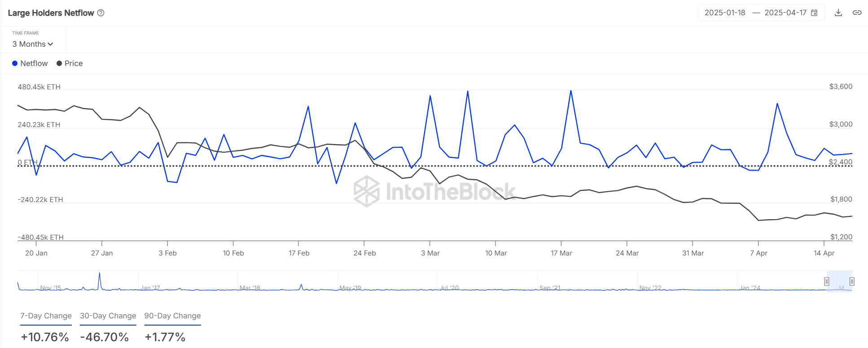Select the 90-Day Change tab
Image resolution: width=868 pixels, height=348 pixels.
(x=172, y=316)
